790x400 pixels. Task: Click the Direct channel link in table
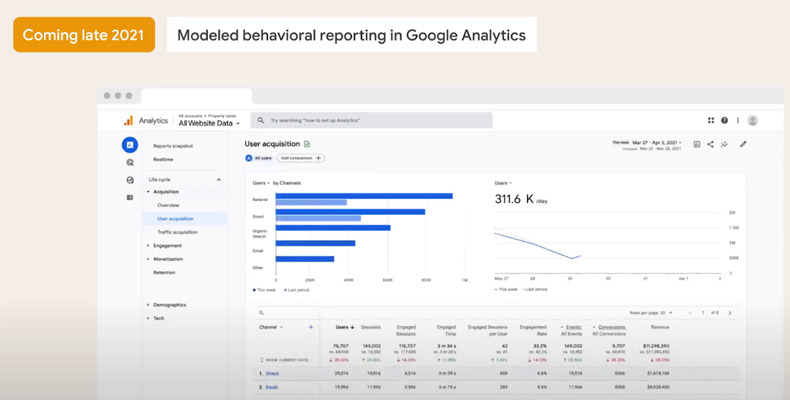pos(273,374)
